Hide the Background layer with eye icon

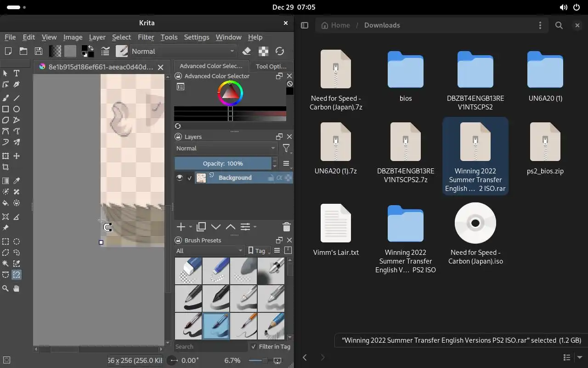point(180,178)
